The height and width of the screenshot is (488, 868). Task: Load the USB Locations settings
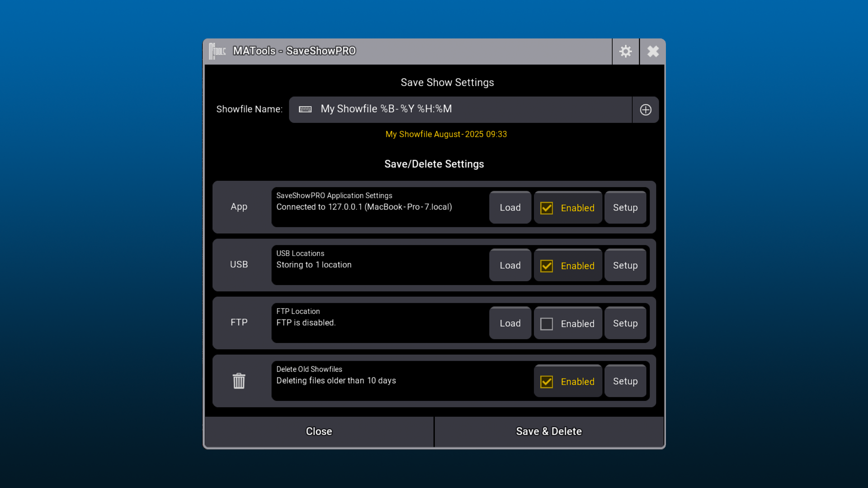pos(510,265)
